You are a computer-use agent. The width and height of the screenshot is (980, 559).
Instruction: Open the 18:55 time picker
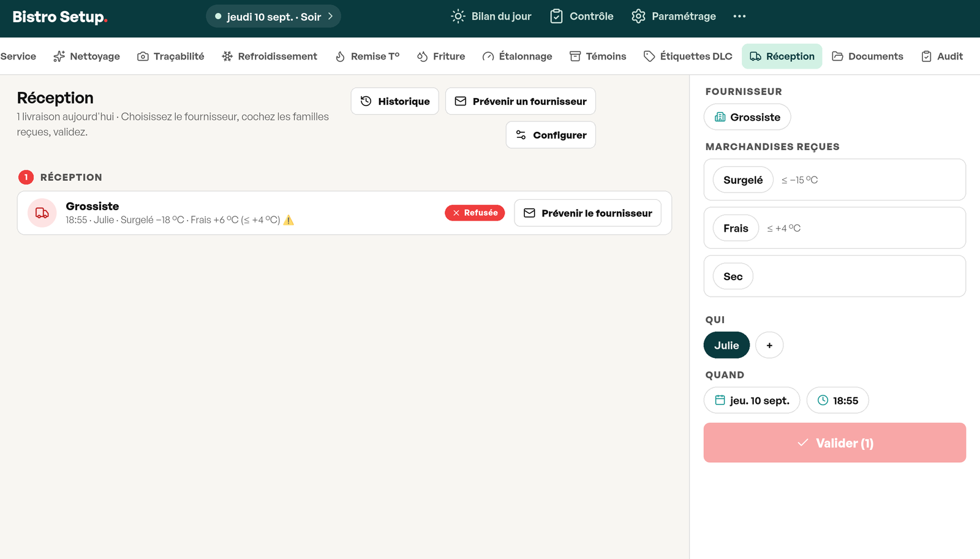(x=838, y=400)
